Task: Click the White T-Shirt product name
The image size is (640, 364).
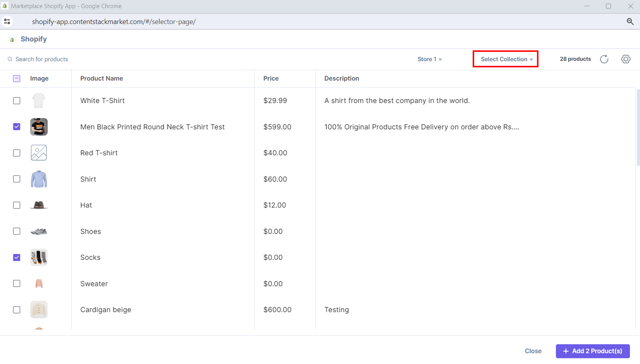Action: pyautogui.click(x=102, y=100)
